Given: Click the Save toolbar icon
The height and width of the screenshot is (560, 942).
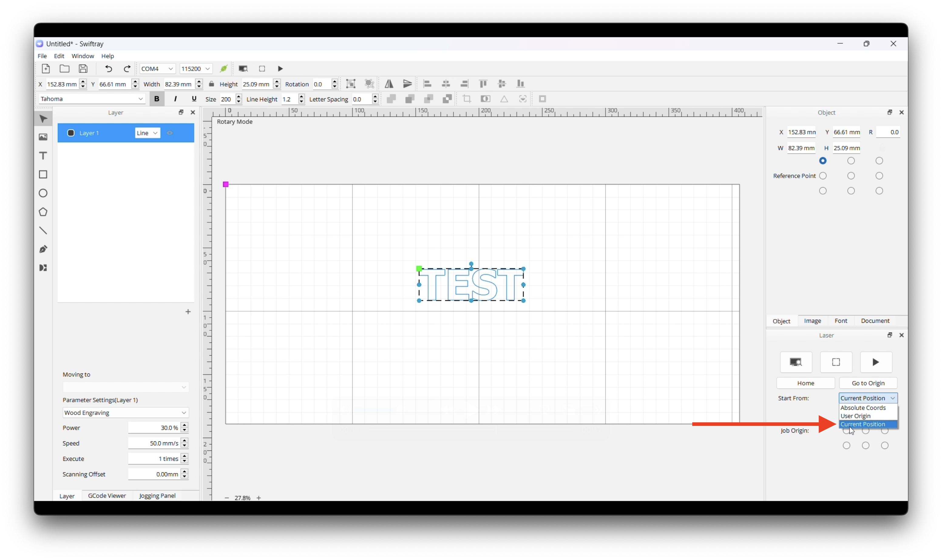Looking at the screenshot, I should [x=83, y=69].
